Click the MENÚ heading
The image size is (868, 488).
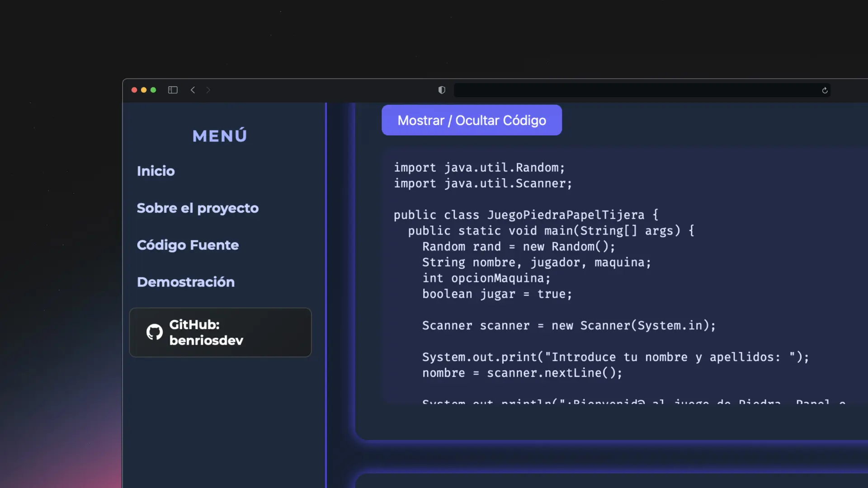219,135
